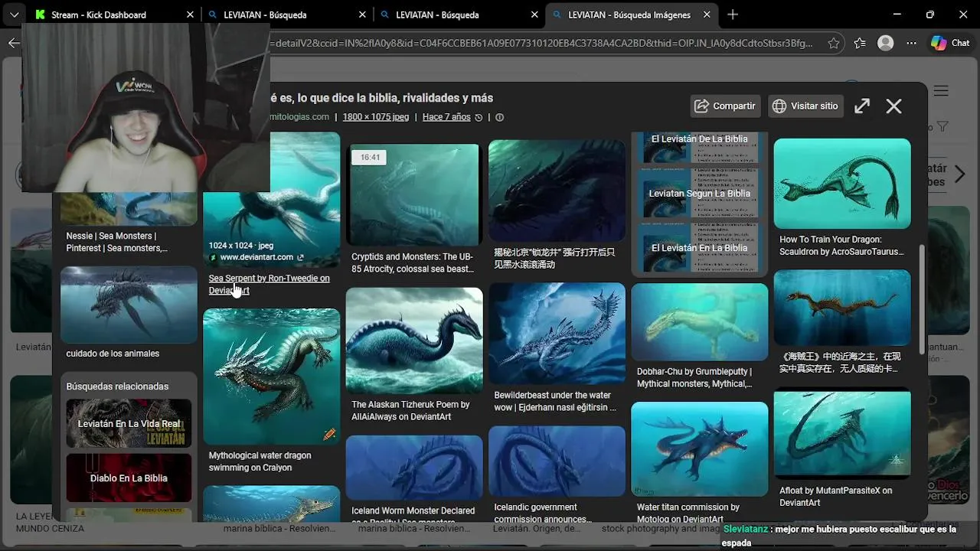Select Leviatán En La Vida Real search
Image resolution: width=980 pixels, height=551 pixels.
[129, 423]
